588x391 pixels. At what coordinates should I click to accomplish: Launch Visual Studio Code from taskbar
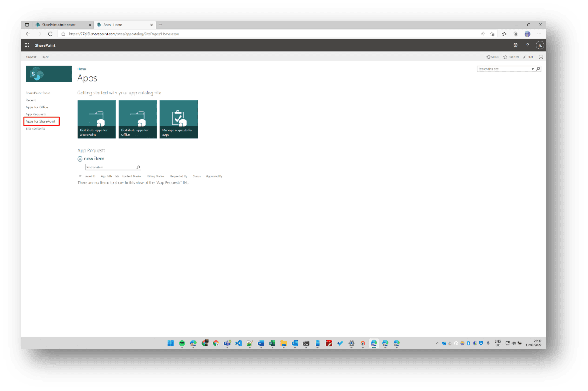tap(238, 343)
